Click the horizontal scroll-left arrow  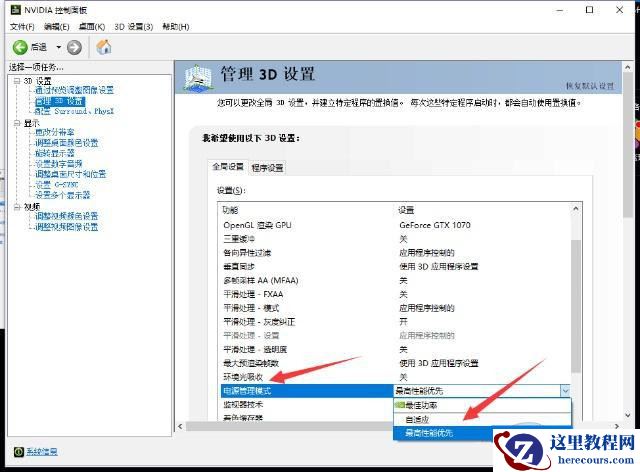180,426
